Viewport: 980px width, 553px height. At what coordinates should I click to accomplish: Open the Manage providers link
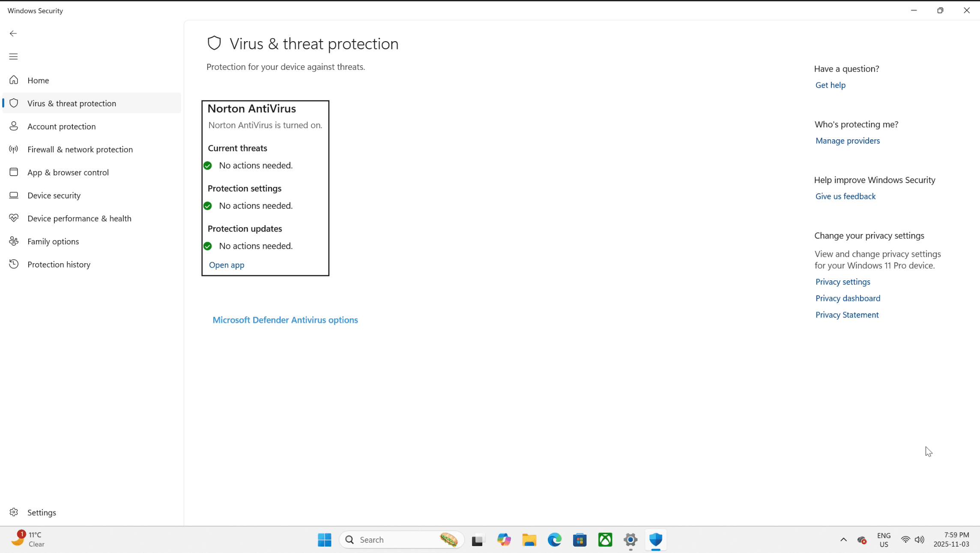pyautogui.click(x=847, y=141)
